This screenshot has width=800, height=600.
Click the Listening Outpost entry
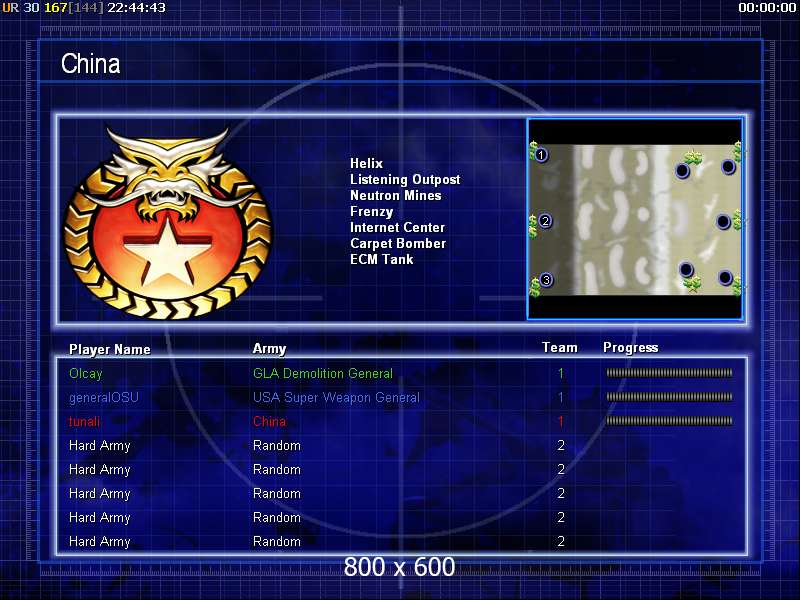pyautogui.click(x=405, y=180)
